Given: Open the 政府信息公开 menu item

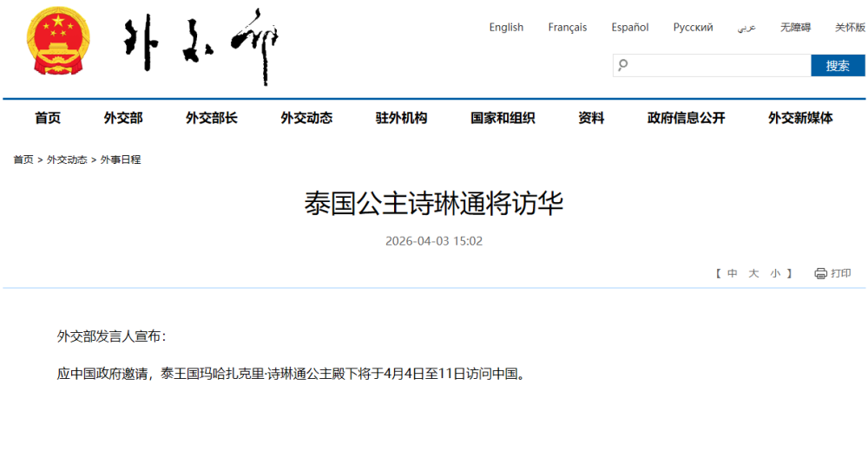Looking at the screenshot, I should [x=686, y=118].
